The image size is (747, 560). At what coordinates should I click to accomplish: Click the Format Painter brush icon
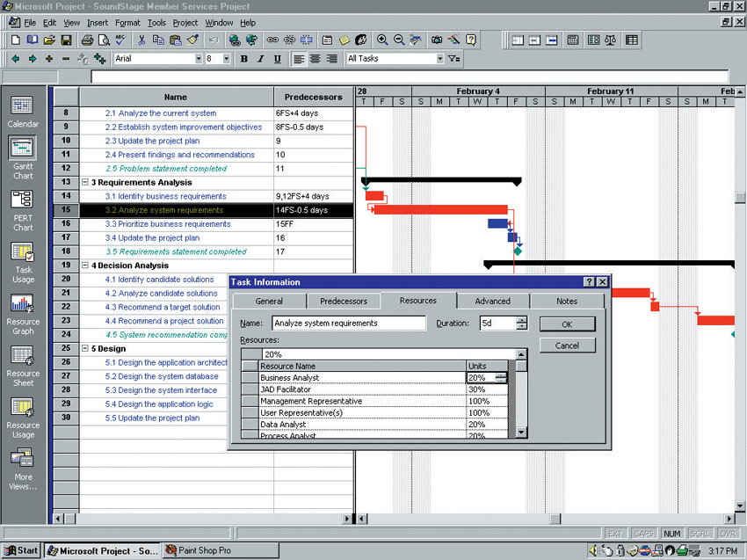point(192,40)
